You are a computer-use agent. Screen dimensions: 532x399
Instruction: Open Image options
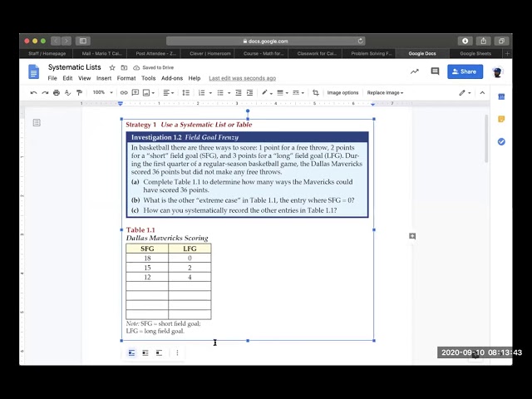[x=342, y=92]
